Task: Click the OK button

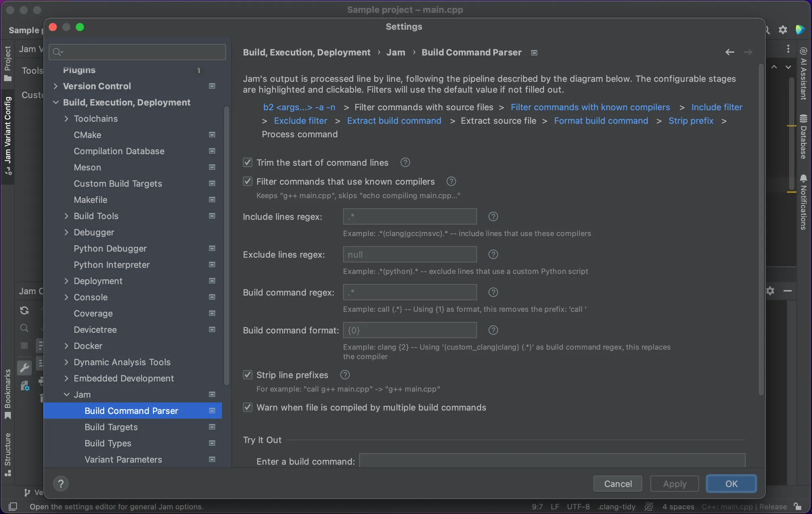Action: (731, 484)
